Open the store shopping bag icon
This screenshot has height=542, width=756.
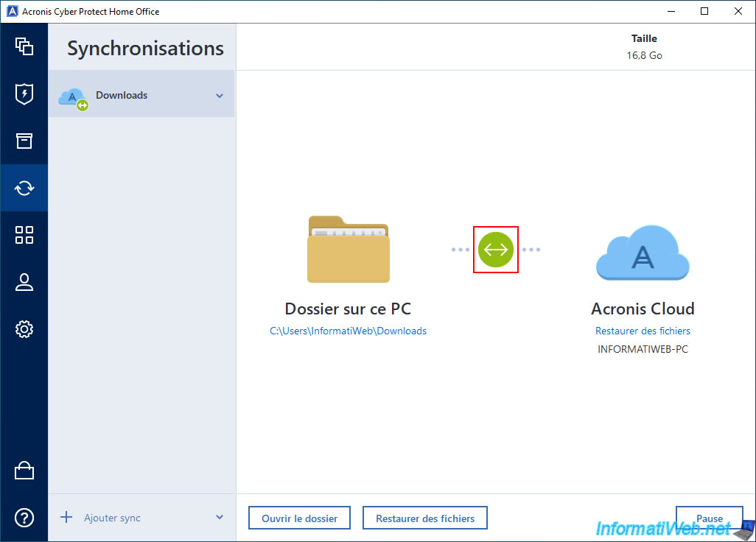click(24, 471)
